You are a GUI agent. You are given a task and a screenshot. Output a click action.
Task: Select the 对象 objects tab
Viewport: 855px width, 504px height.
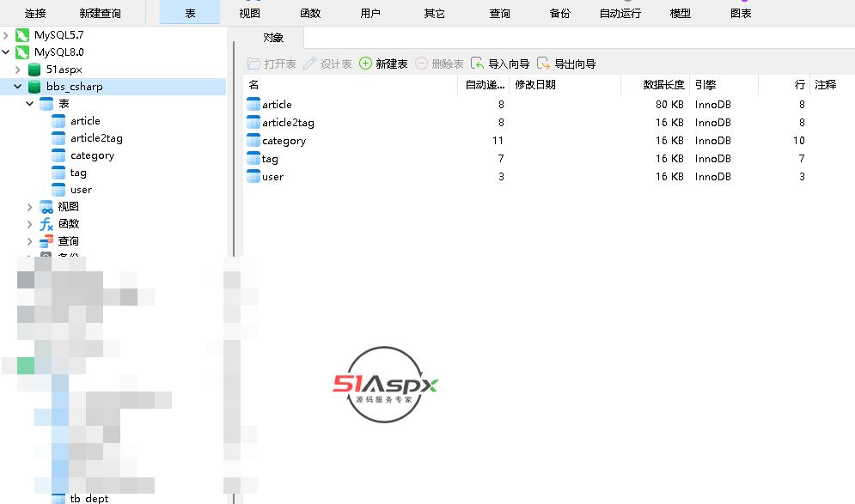point(273,38)
